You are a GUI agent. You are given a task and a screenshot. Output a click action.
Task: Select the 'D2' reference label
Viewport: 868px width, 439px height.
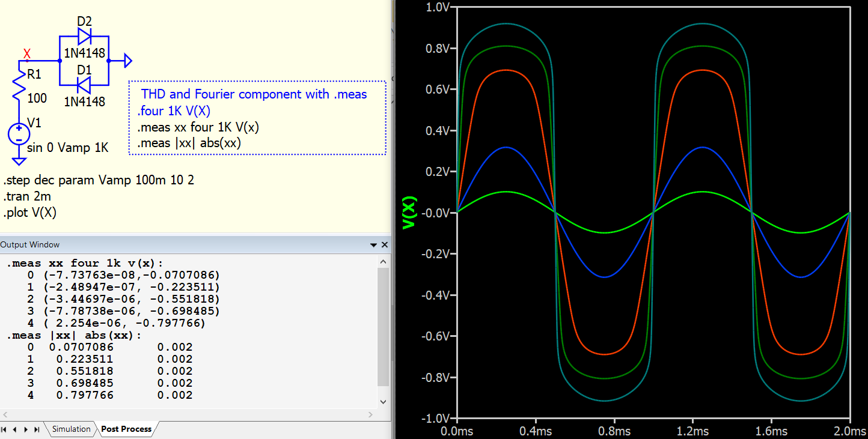point(84,22)
